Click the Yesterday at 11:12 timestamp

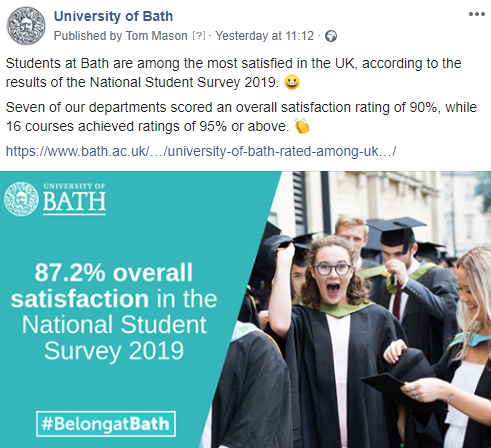pos(265,36)
